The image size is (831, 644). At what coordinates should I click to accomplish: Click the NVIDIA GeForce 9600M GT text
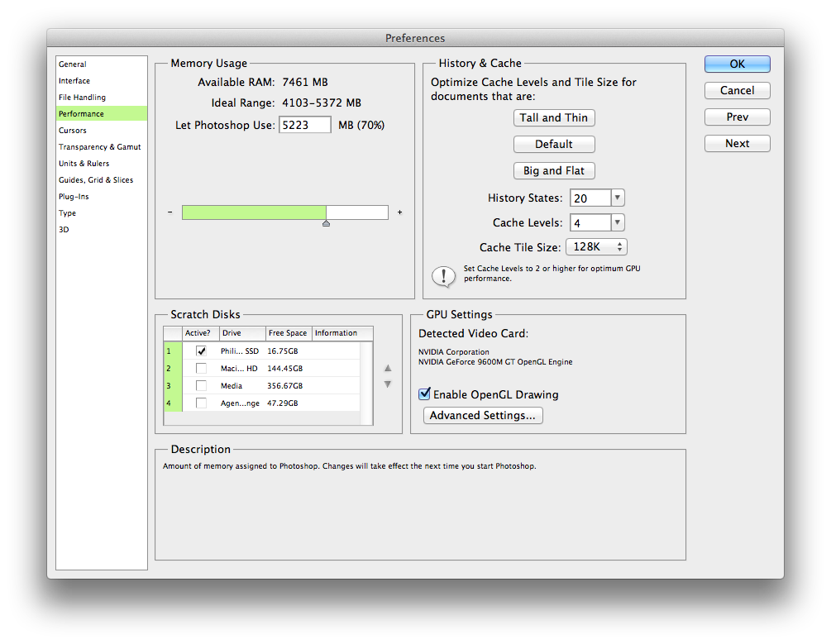coord(495,362)
